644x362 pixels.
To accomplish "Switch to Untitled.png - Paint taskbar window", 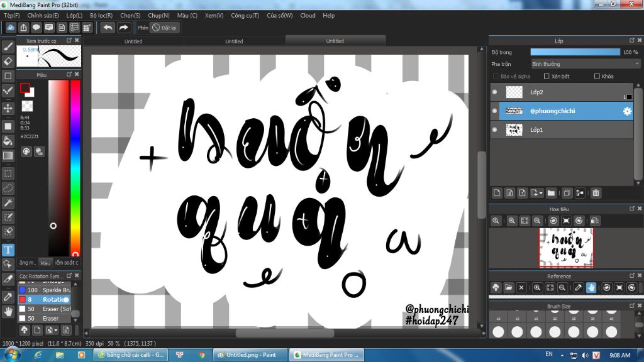I will (250, 355).
